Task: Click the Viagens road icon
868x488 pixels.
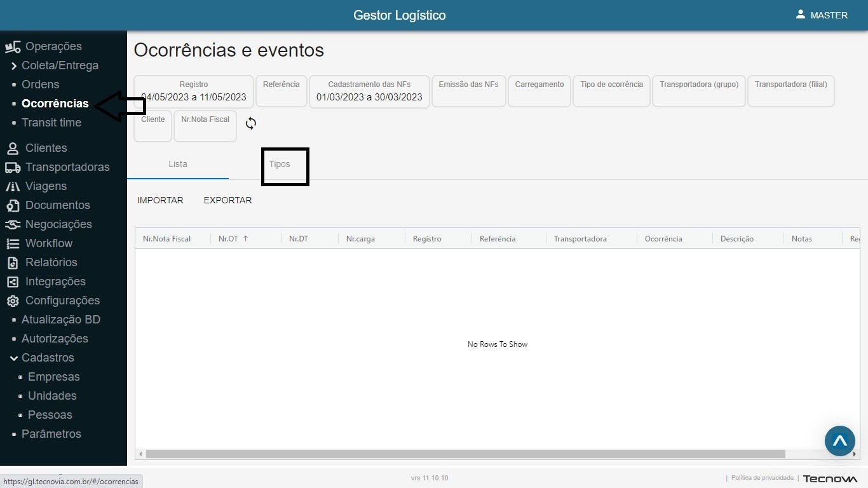Action: pos(12,186)
